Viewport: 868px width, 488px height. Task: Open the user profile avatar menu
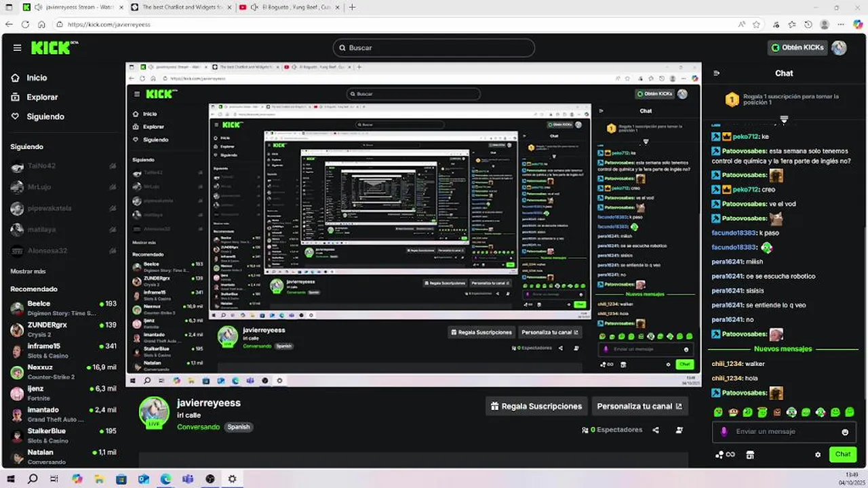tap(839, 47)
